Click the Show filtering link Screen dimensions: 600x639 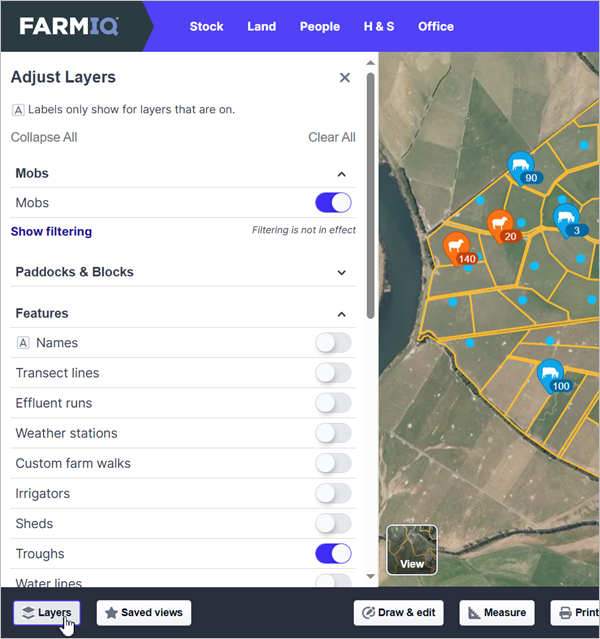51,231
